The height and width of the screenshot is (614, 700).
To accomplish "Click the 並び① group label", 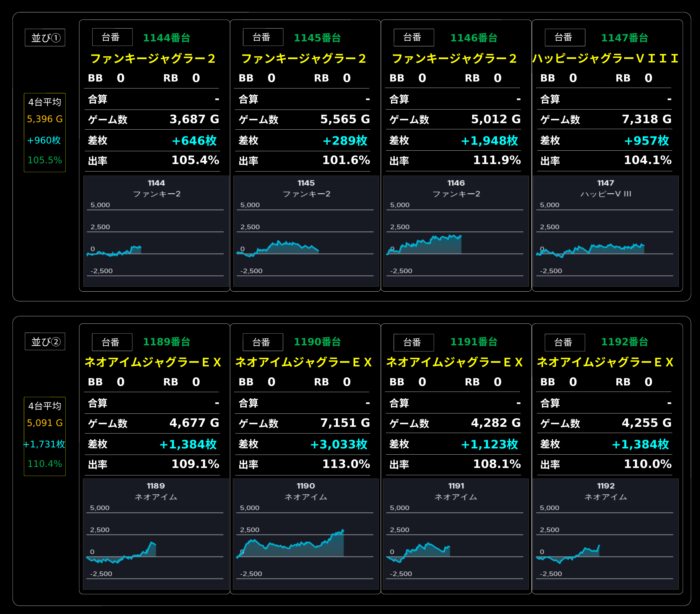I will [45, 37].
